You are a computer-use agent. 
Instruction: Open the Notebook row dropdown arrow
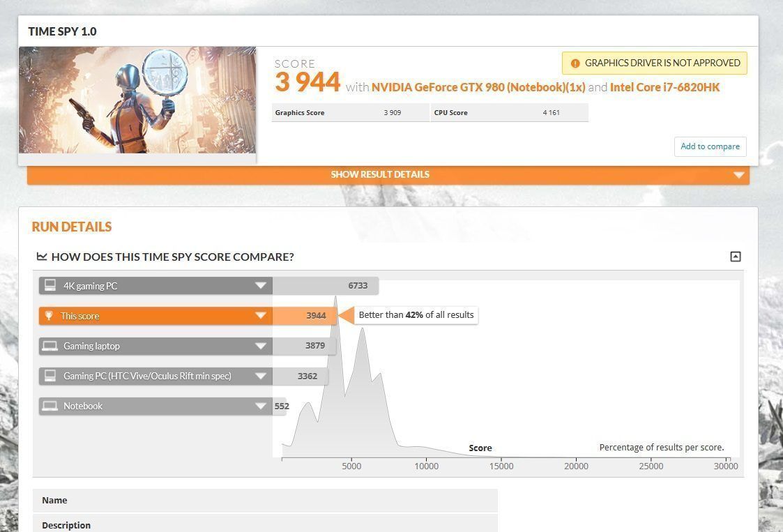pos(261,406)
